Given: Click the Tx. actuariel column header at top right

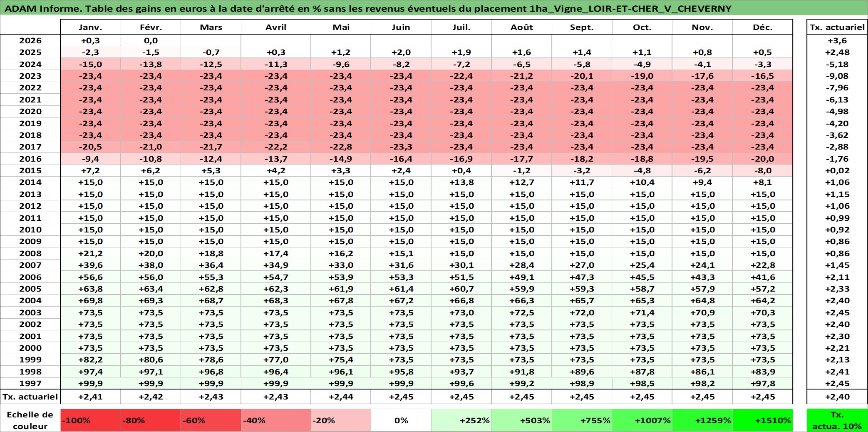Looking at the screenshot, I should click(837, 27).
